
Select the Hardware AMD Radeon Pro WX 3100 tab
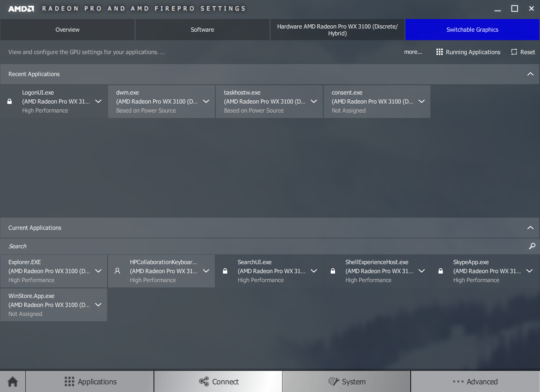337,30
